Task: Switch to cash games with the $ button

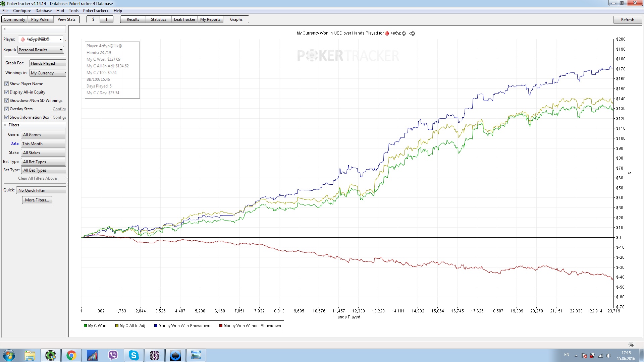Action: 93,19
